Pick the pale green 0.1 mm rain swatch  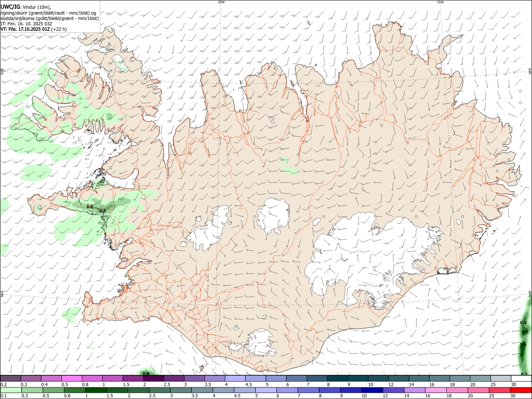click(x=10, y=390)
